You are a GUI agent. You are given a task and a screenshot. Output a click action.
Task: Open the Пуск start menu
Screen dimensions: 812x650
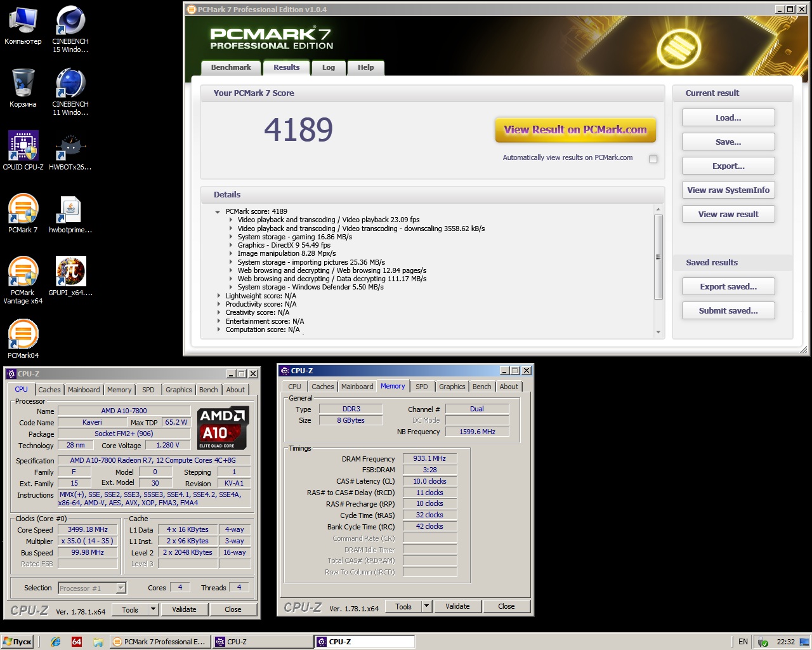point(17,642)
